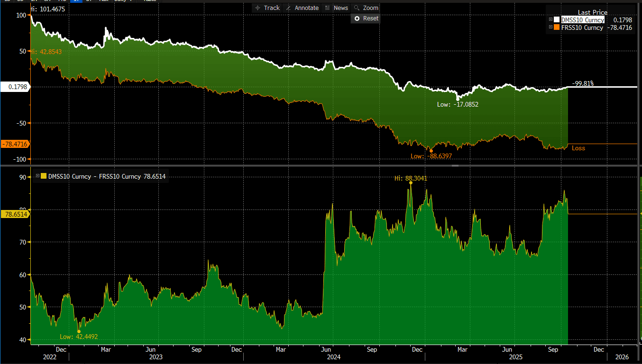
Task: Click the Hi: 88.3041 peak marker
Action: 411,183
